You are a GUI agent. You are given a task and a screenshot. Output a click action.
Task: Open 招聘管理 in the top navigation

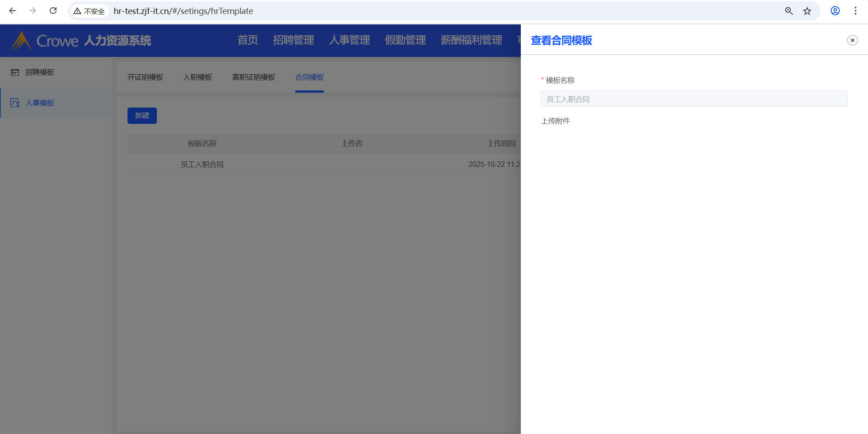(293, 40)
